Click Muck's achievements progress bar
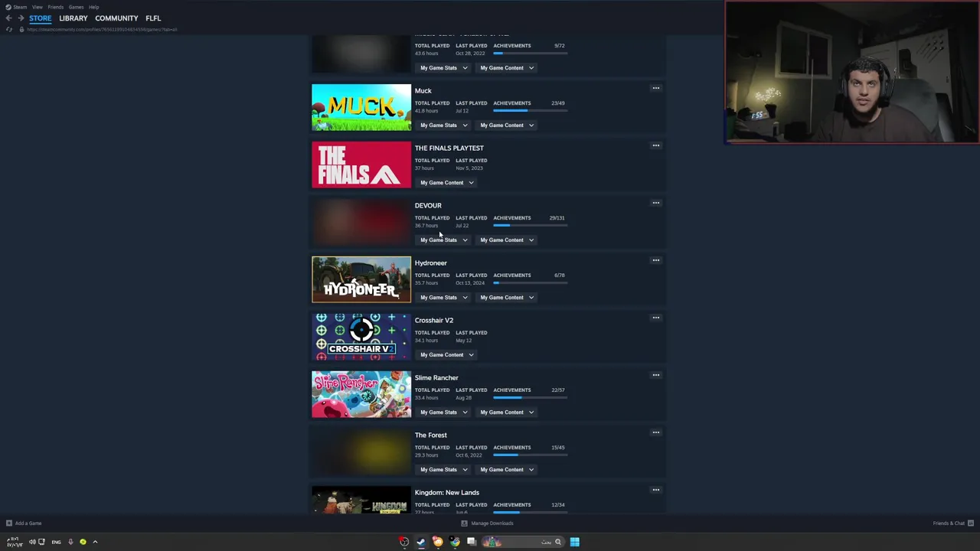Viewport: 980px width, 551px height. (530, 111)
